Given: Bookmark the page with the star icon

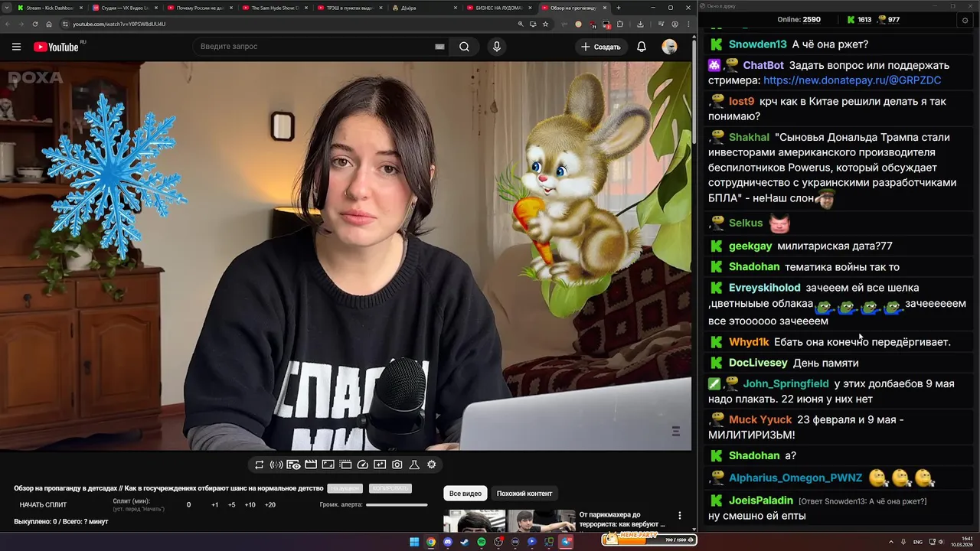Looking at the screenshot, I should pos(545,24).
